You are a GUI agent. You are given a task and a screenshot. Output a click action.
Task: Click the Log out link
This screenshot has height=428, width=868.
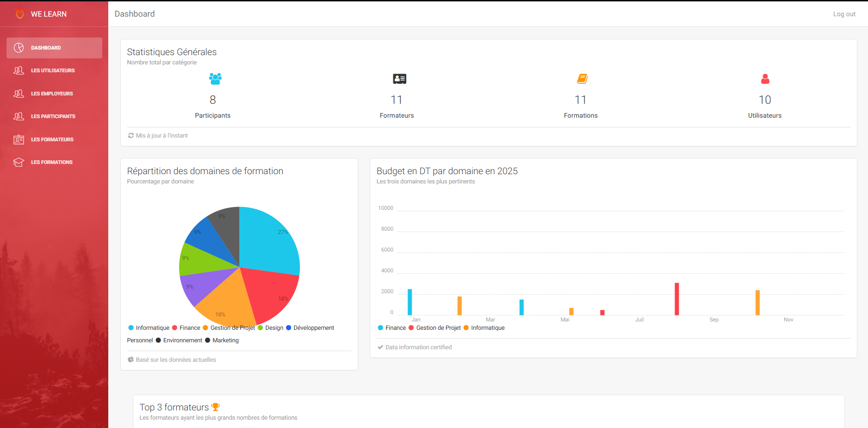click(x=844, y=14)
